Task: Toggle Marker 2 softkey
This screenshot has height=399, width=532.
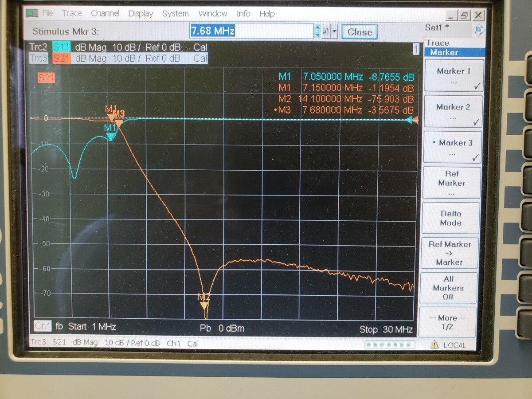Action: (453, 112)
